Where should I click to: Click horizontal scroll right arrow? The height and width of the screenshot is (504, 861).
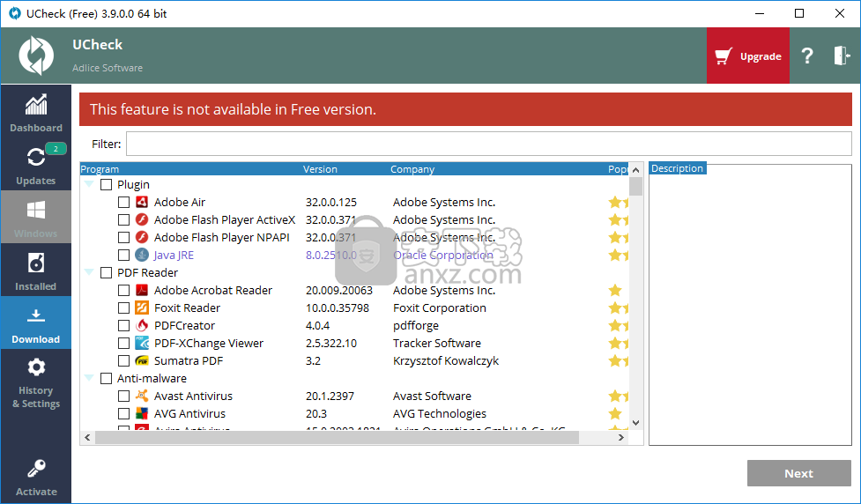(x=621, y=438)
